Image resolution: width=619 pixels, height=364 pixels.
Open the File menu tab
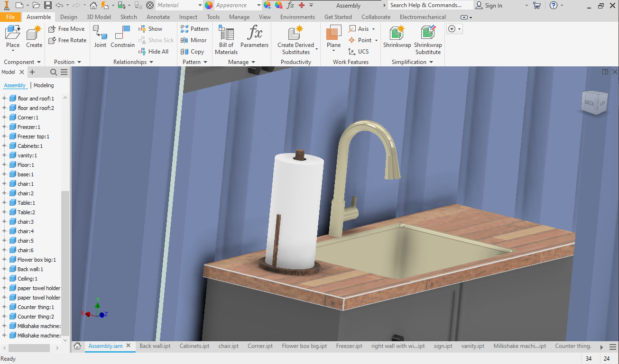click(10, 17)
